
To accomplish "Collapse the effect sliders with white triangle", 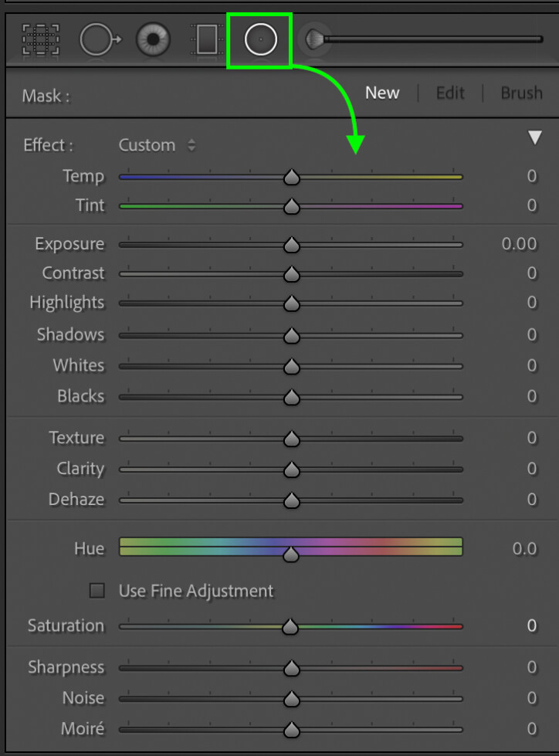I will coord(534,137).
